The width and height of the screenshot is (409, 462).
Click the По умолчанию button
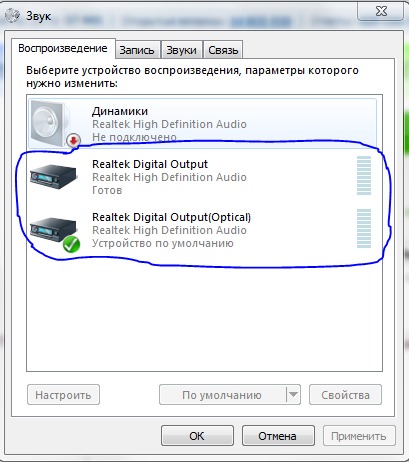(x=222, y=395)
